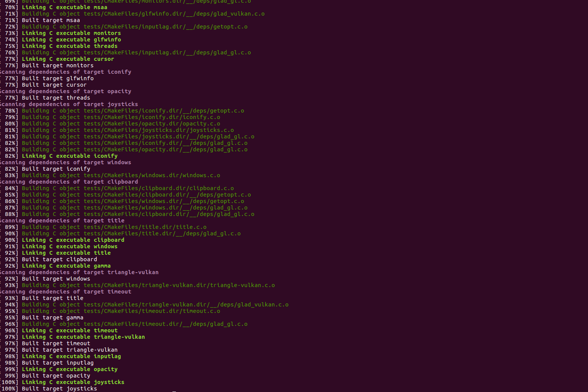The height and width of the screenshot is (392, 588).
Task: Select the 'Linking C executable glfwinfo' line
Action: pyautogui.click(x=70, y=40)
